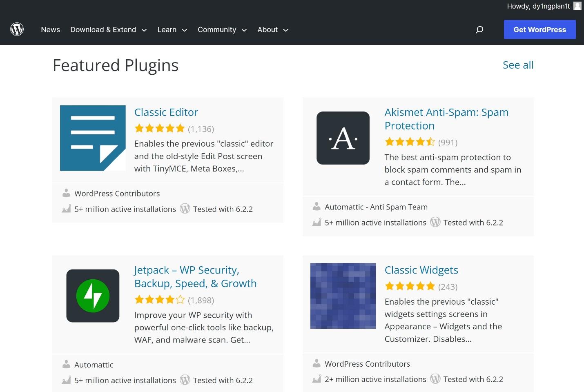Viewport: 584px width, 392px height.
Task: Click WordPress icon beside Classic Widgets Tested with 6.2.2
Action: [435, 379]
